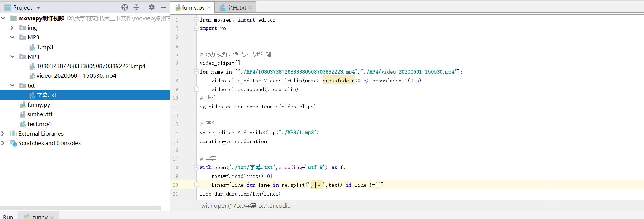Image resolution: width=644 pixels, height=219 pixels.
Task: Click the moviepy制作视频 root folder icon
Action: coord(14,18)
